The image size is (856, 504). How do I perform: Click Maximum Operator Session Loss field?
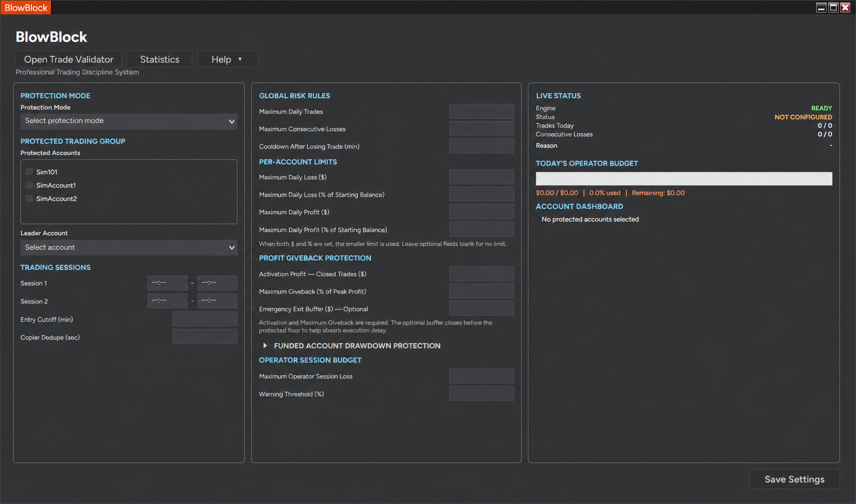[482, 376]
